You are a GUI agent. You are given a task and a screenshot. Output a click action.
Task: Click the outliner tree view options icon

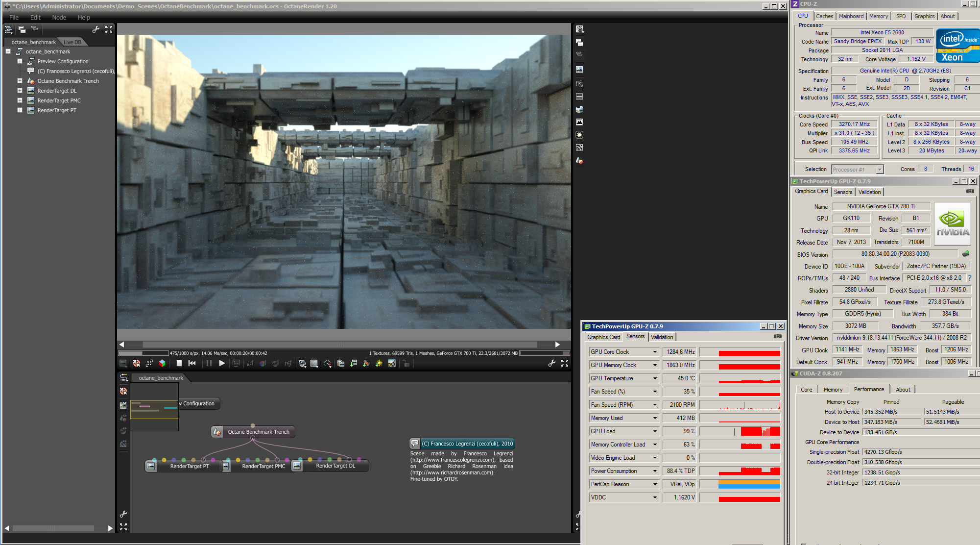point(8,30)
